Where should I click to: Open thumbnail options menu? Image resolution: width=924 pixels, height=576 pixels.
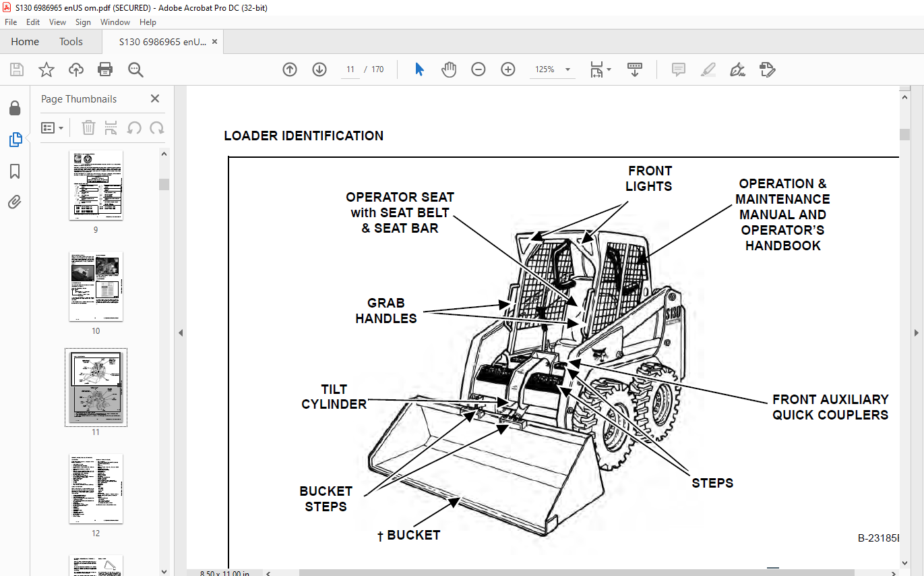coord(52,127)
